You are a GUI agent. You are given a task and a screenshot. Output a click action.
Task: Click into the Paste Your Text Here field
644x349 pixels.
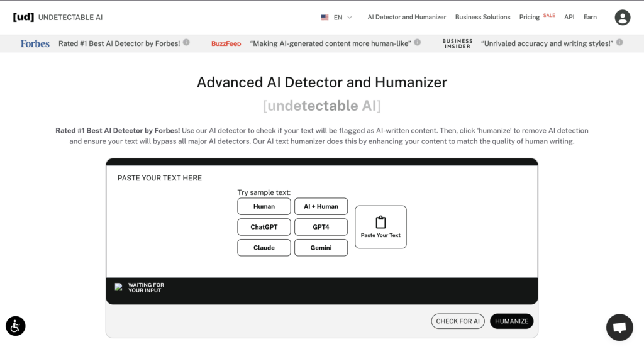322,221
